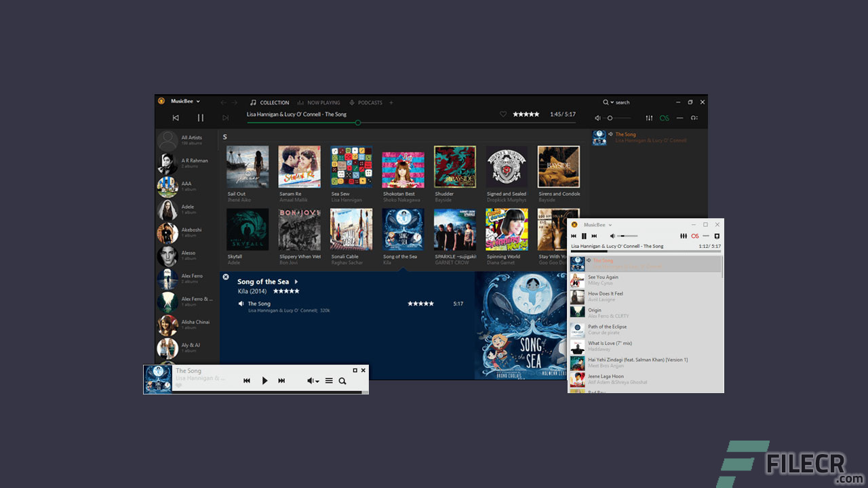Image resolution: width=868 pixels, height=488 pixels.
Task: Open the Sea Sew album cover
Action: coord(351,167)
